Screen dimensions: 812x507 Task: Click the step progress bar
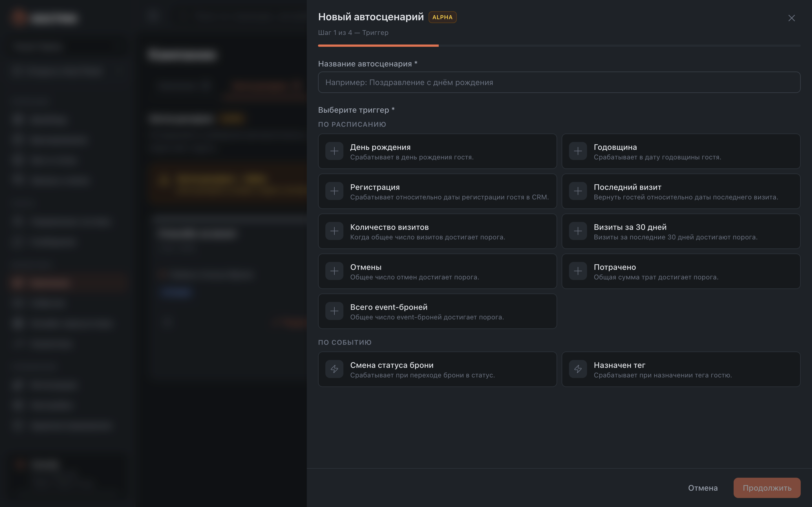coord(559,45)
